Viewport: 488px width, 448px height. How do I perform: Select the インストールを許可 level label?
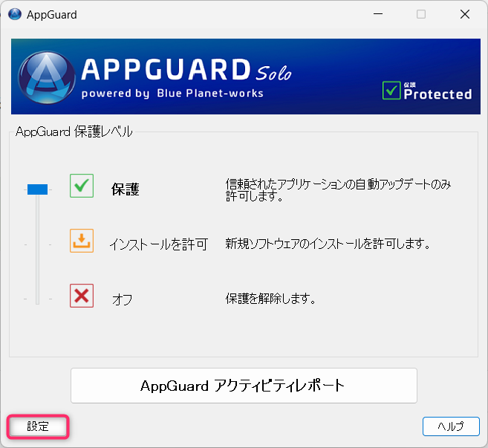[x=159, y=244]
